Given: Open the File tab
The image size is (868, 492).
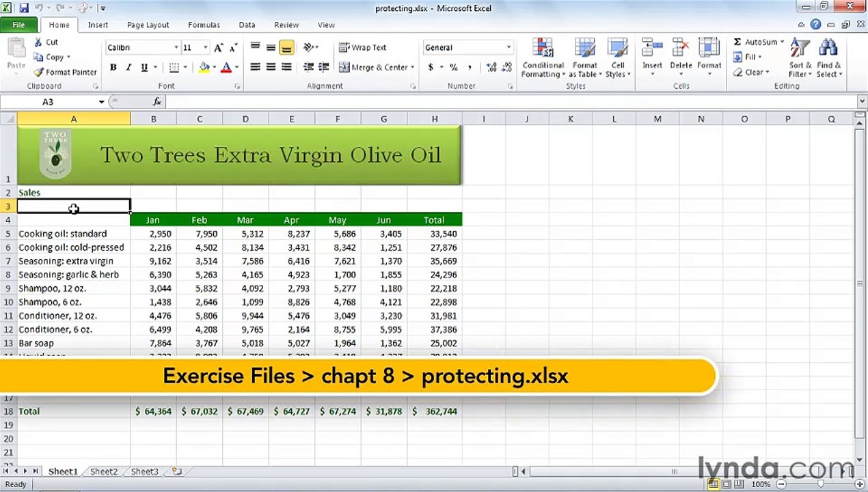Looking at the screenshot, I should tap(19, 25).
